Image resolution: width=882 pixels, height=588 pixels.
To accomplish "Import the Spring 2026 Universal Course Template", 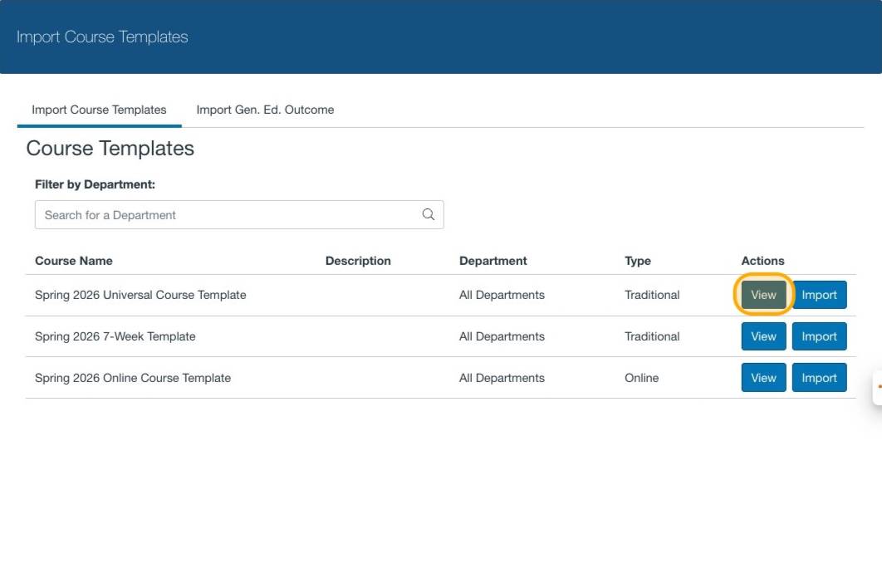I will 819,295.
